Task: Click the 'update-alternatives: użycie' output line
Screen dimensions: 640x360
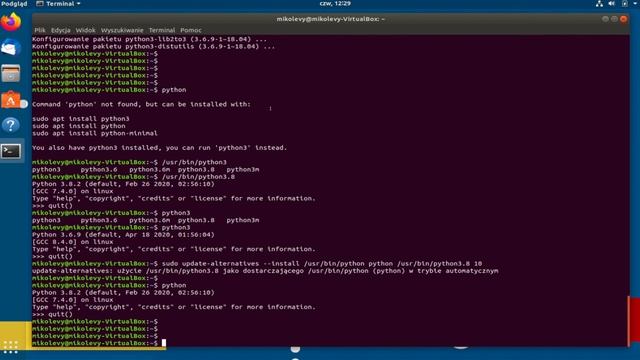Action: (265, 271)
